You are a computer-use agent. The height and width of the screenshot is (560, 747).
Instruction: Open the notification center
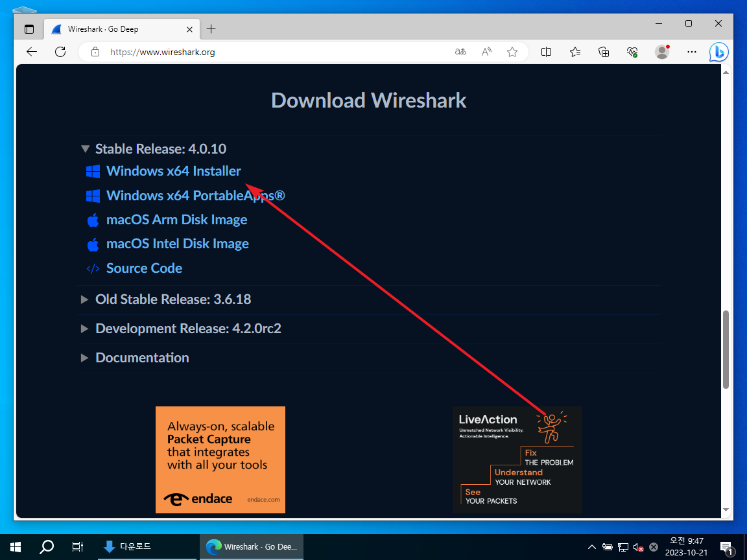(726, 547)
